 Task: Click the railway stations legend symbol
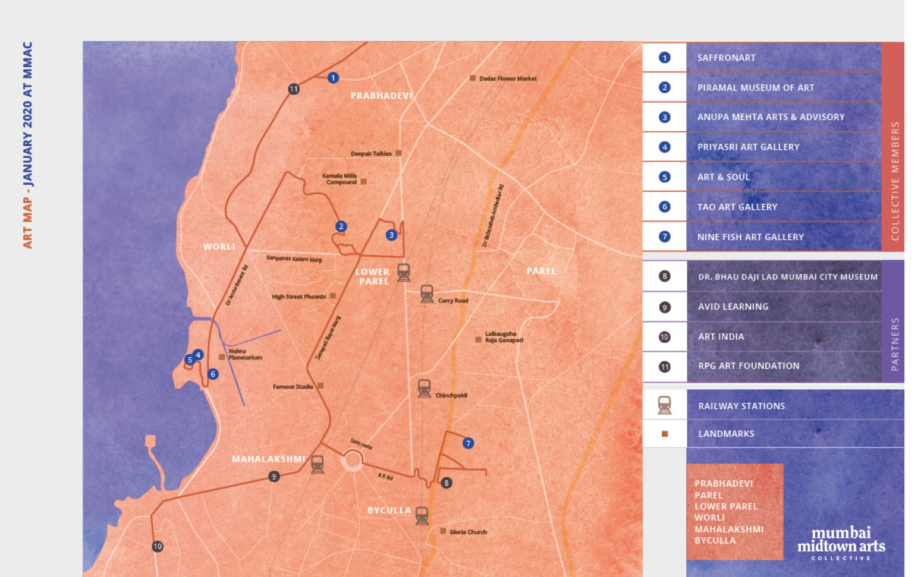[664, 405]
